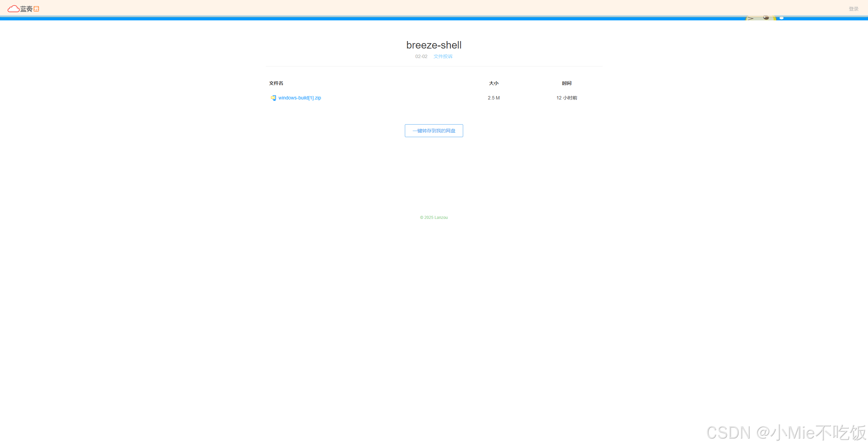The width and height of the screenshot is (868, 447).
Task: Click the 文件名 column header
Action: pyautogui.click(x=276, y=83)
